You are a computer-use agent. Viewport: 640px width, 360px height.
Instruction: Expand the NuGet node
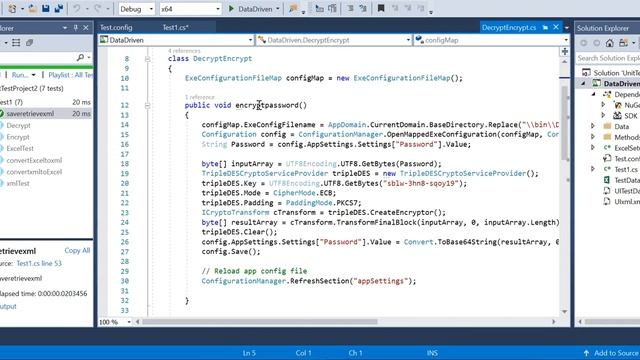point(603,105)
